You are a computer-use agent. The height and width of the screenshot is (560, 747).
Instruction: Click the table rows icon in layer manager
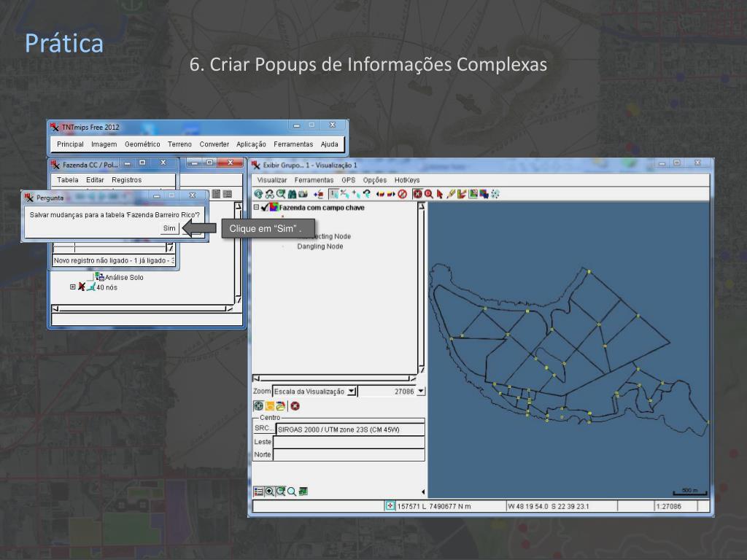[x=228, y=194]
